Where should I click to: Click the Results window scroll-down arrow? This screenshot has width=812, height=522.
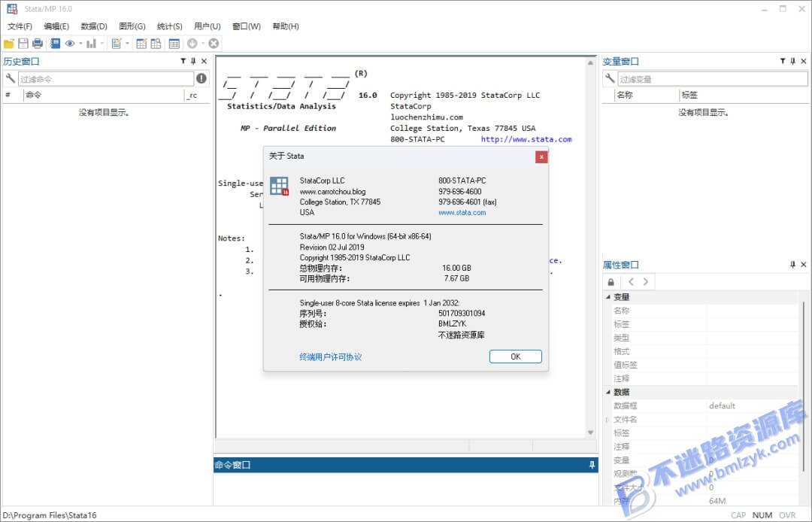[590, 432]
